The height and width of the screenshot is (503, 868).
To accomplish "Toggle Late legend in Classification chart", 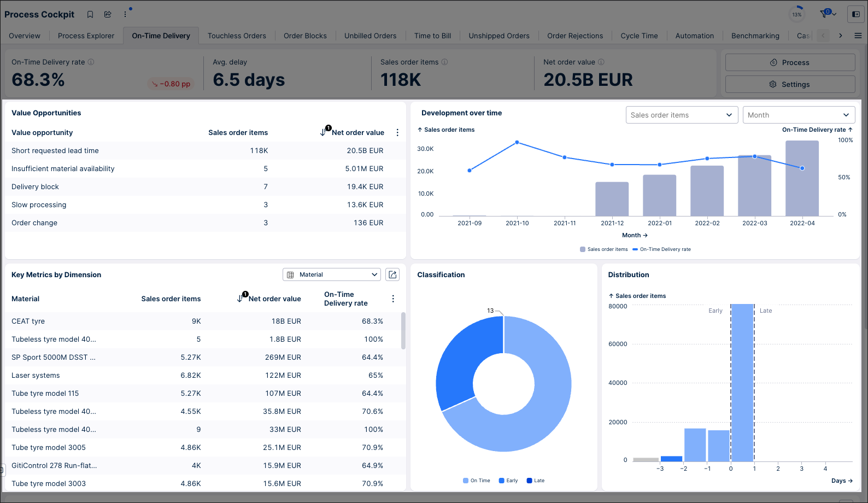I will (536, 481).
